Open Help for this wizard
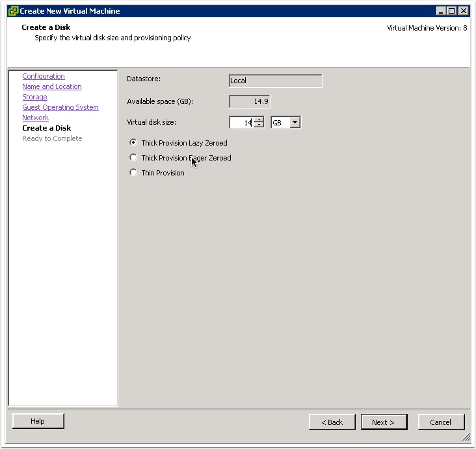 [x=38, y=421]
